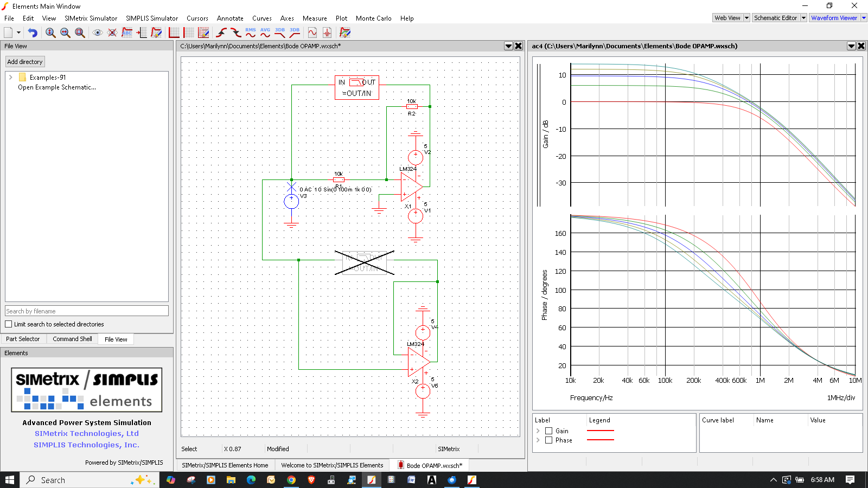Open Brave browser from the taskbar
The width and height of the screenshot is (868, 488).
[311, 480]
